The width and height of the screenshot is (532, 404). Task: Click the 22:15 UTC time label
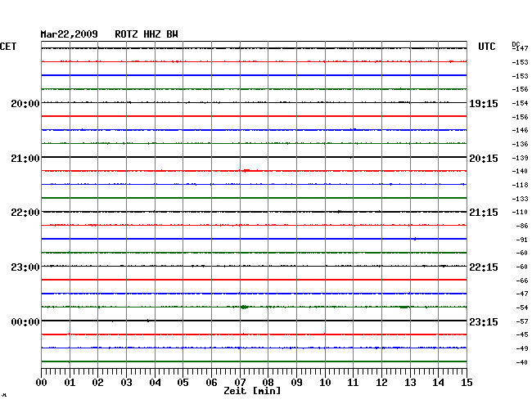click(x=484, y=267)
